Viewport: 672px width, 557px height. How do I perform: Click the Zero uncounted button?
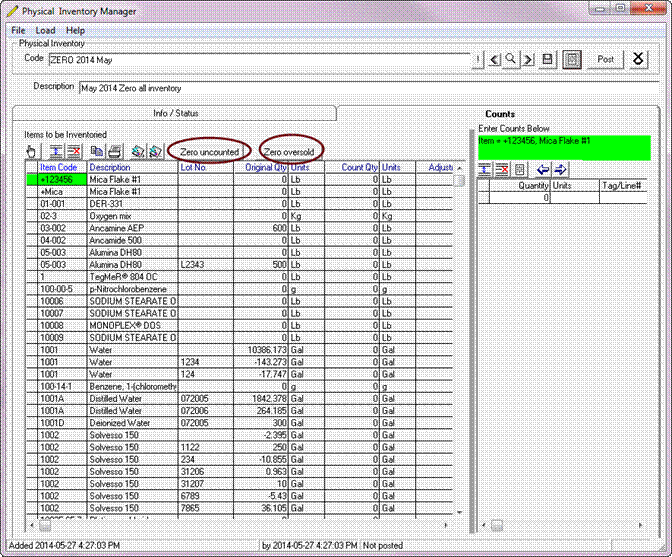pyautogui.click(x=209, y=152)
